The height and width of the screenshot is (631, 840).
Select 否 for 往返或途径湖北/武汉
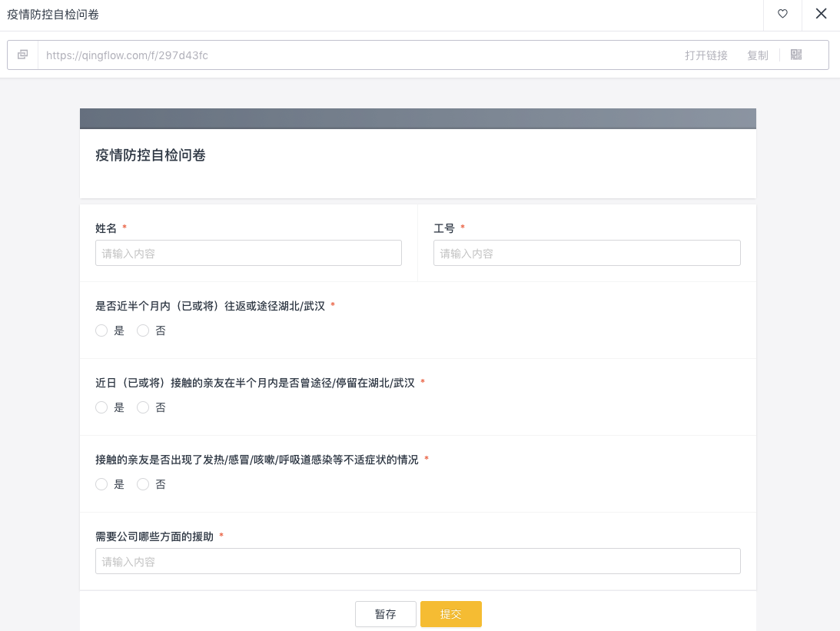tap(142, 330)
